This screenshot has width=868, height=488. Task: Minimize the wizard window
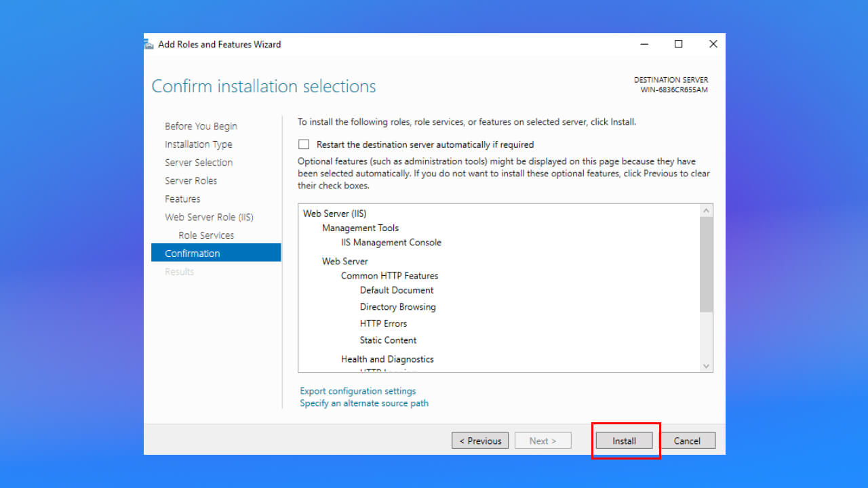644,44
